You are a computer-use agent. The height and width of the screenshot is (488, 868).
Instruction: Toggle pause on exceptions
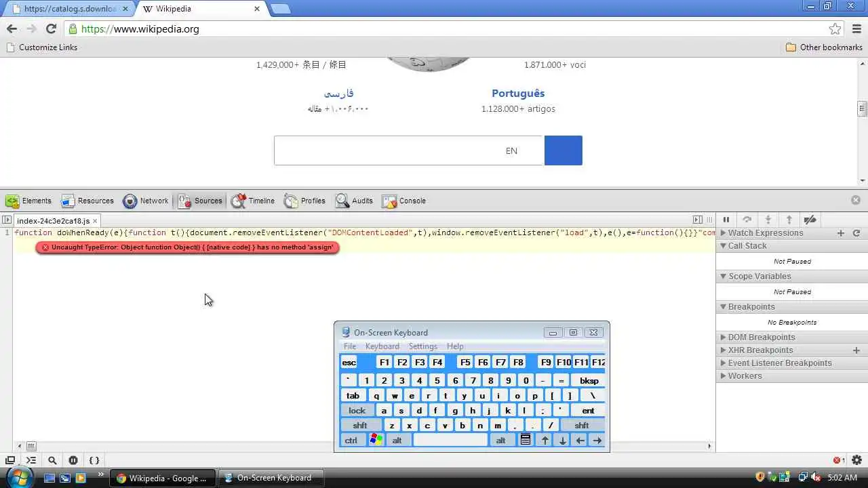coord(73,460)
